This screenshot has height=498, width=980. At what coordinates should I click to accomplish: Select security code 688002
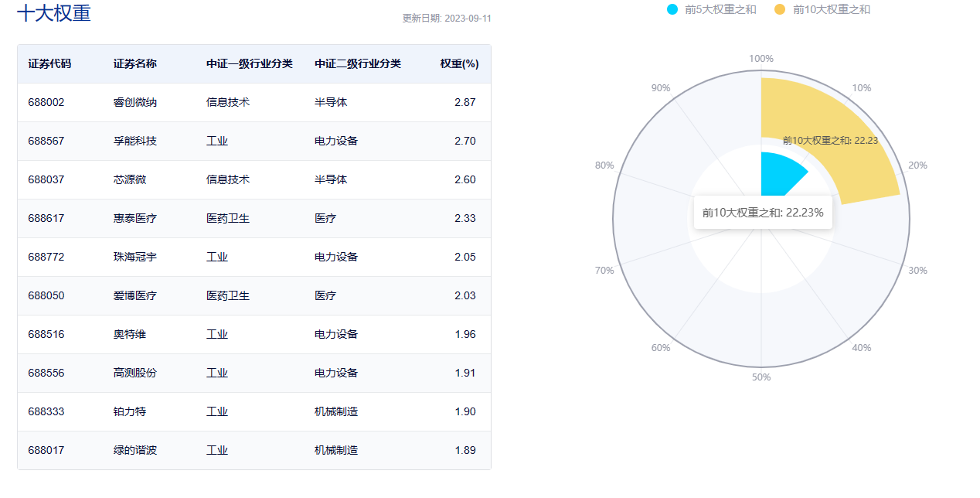tap(46, 102)
